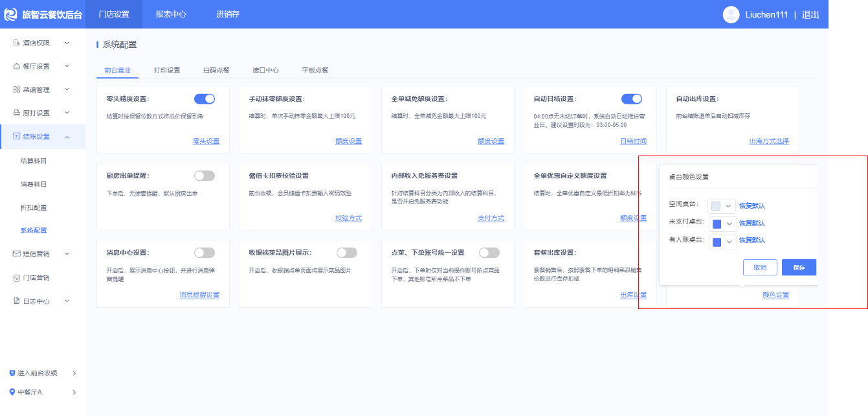Open 额度设置 link under 手动抹零额度设置

348,141
